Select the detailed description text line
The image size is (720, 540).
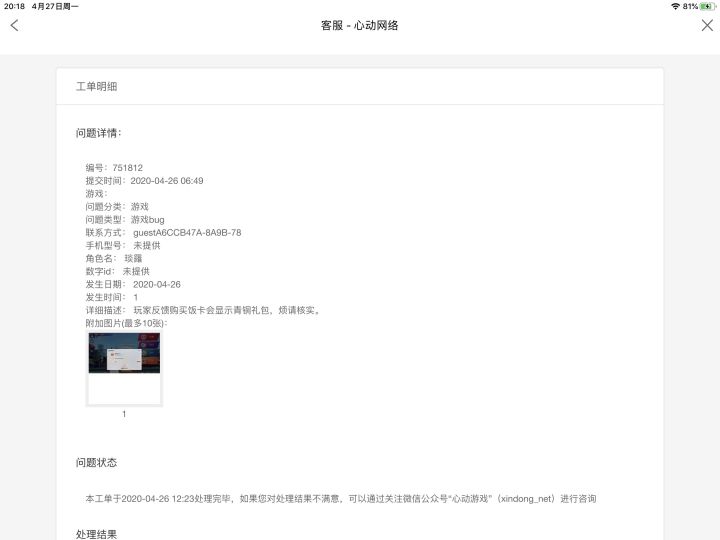point(202,310)
